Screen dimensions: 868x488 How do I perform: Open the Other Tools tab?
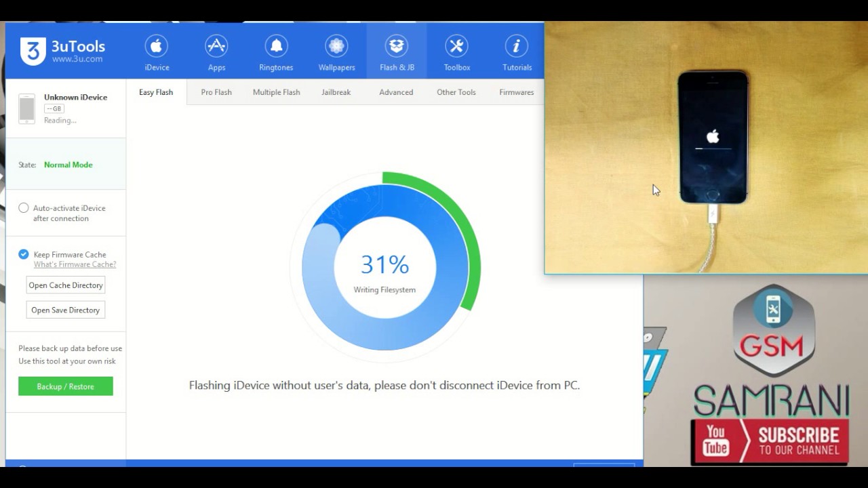coord(456,92)
